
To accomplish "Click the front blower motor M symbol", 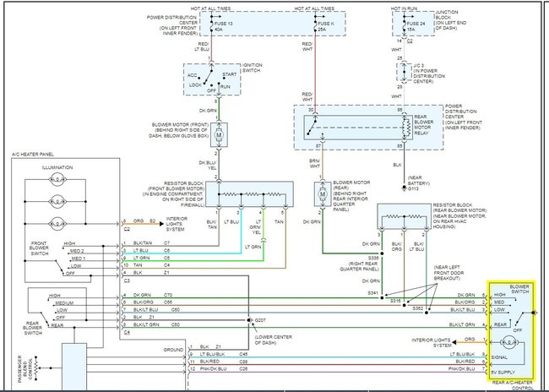I will coord(220,135).
